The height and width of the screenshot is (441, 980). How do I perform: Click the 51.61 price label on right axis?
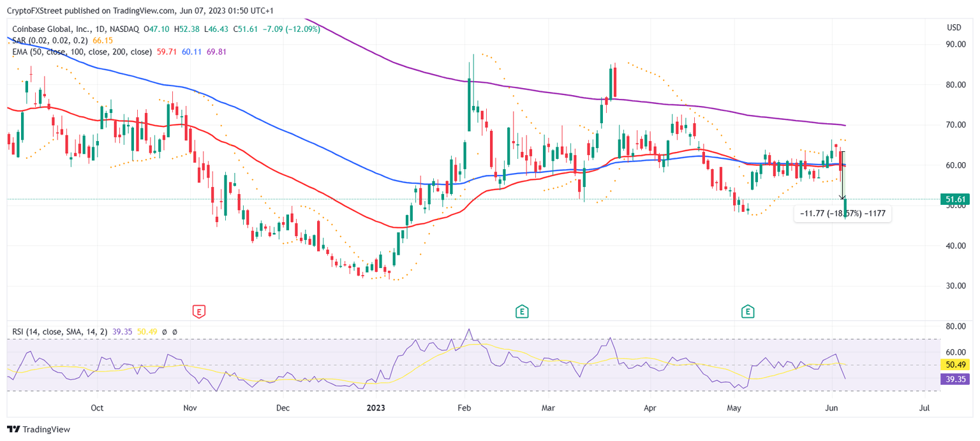click(x=955, y=199)
